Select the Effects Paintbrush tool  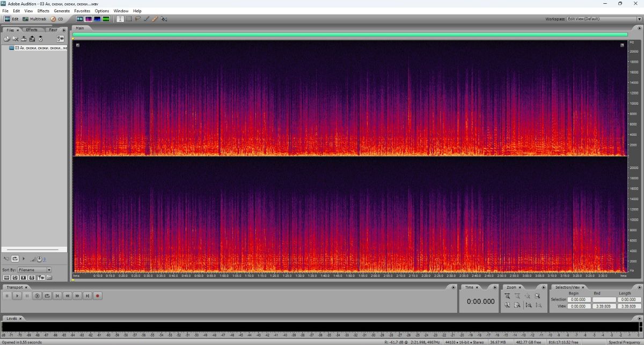pos(146,19)
